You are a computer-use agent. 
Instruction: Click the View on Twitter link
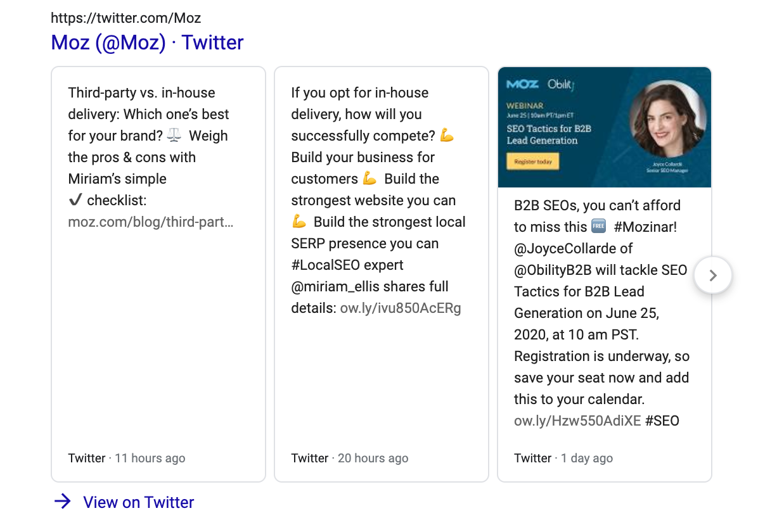138,502
